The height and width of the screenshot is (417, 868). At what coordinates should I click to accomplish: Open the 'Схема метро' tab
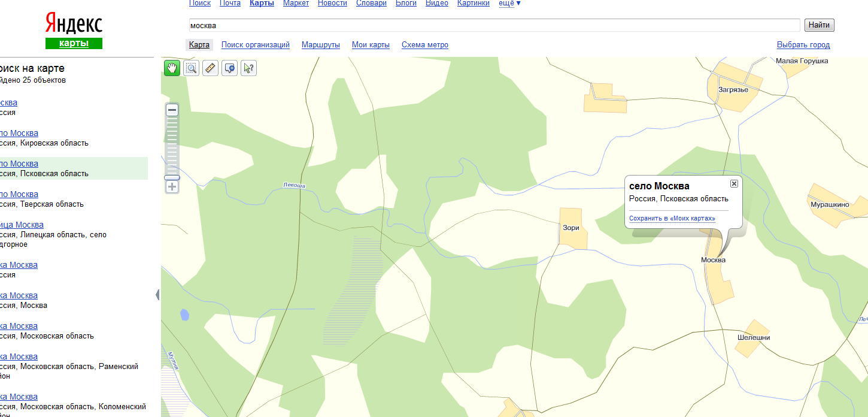click(x=424, y=45)
